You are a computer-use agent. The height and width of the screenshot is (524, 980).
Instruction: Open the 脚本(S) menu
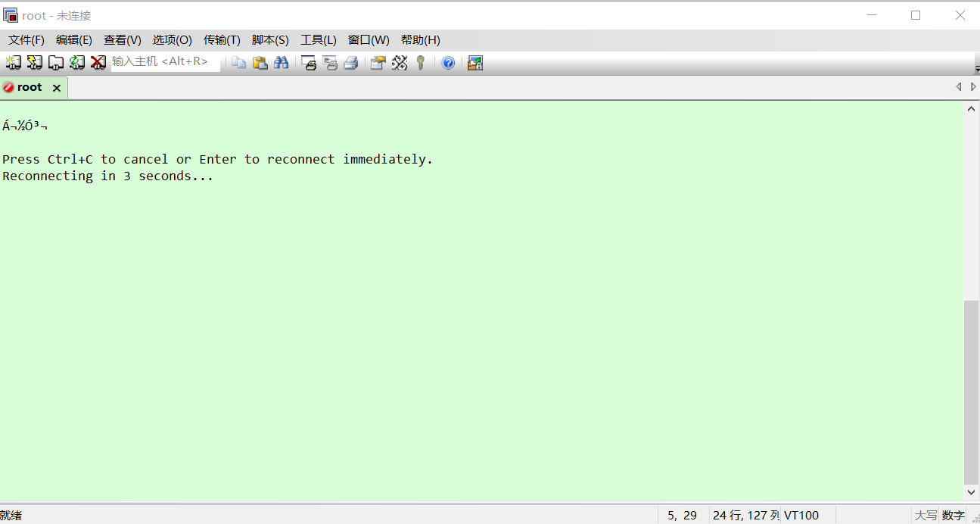click(x=270, y=40)
